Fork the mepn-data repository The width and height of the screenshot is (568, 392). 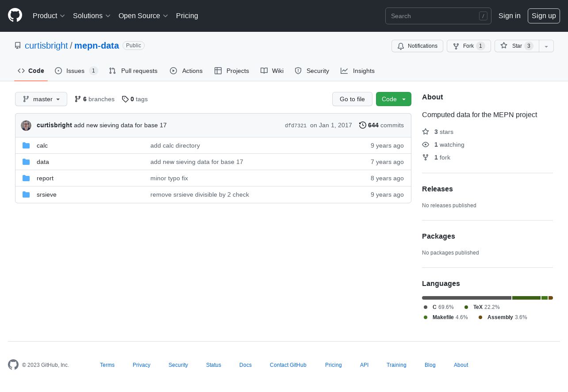click(x=468, y=46)
